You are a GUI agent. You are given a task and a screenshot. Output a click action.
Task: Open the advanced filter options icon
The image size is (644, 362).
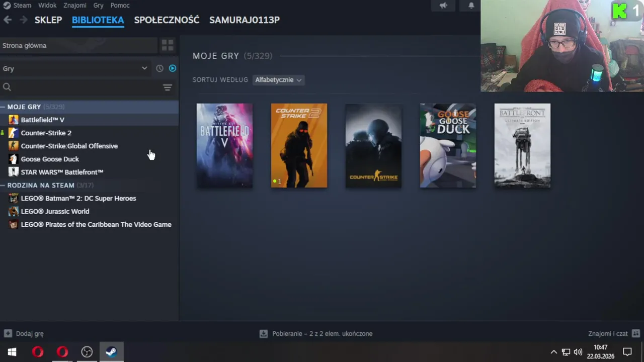click(x=168, y=87)
